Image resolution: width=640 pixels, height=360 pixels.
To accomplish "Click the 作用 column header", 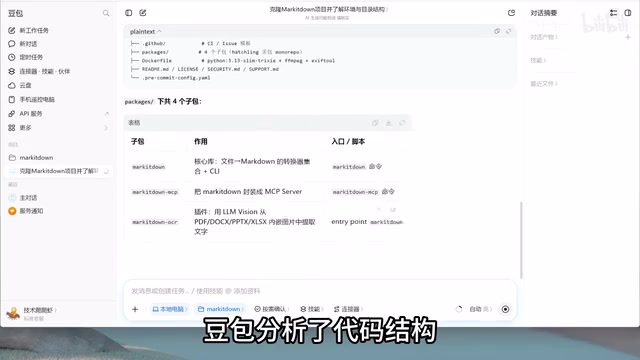I will click(x=201, y=142).
